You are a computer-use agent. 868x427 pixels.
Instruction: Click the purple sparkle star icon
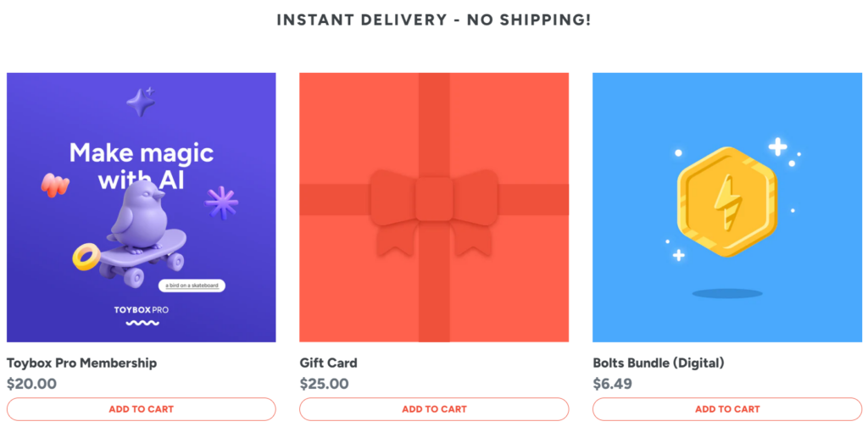[141, 103]
